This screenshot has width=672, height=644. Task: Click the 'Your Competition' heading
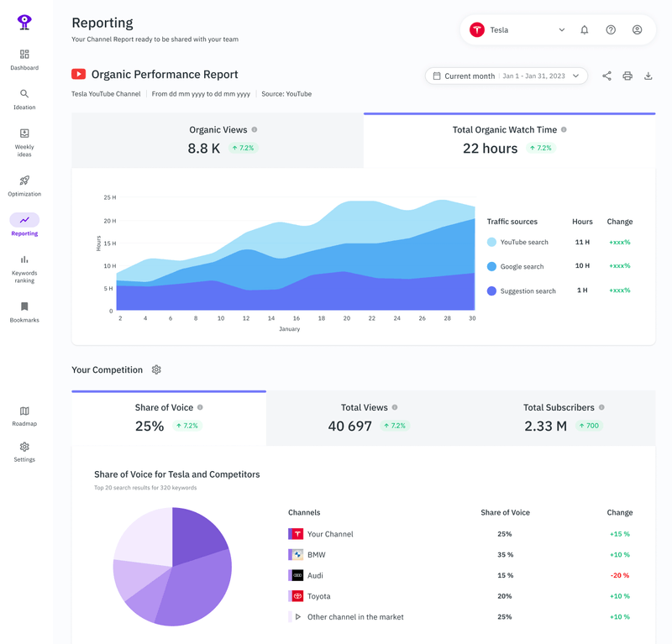tap(108, 369)
